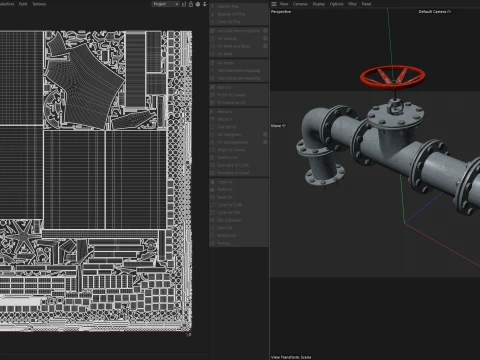
Task: Click the Fit UV to Canvas icon
Action: [213, 95]
